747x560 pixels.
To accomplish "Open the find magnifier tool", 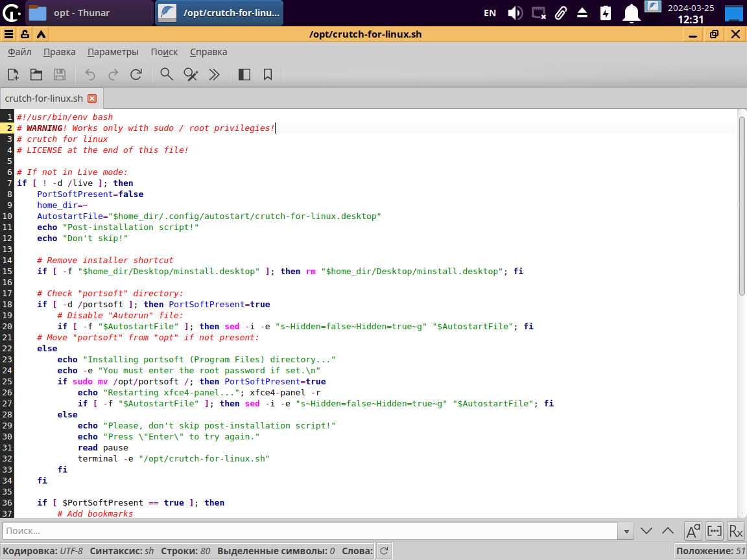I will (167, 75).
